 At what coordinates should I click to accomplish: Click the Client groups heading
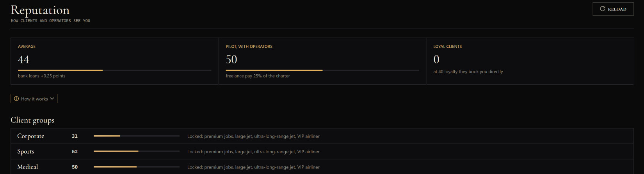[x=32, y=120]
